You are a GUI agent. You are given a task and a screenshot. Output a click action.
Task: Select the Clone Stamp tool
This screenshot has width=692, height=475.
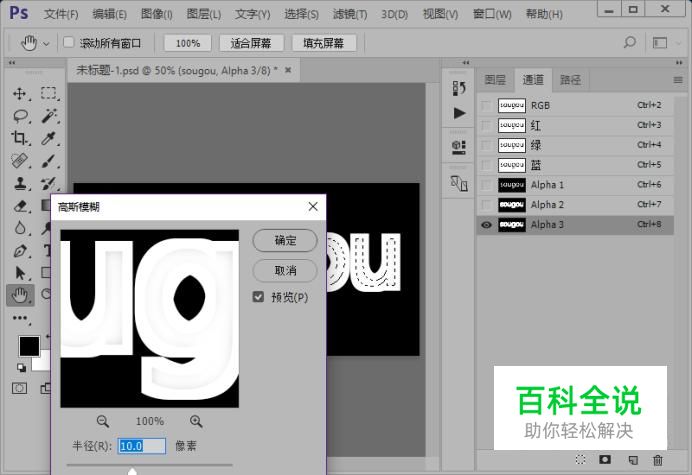pos(20,183)
